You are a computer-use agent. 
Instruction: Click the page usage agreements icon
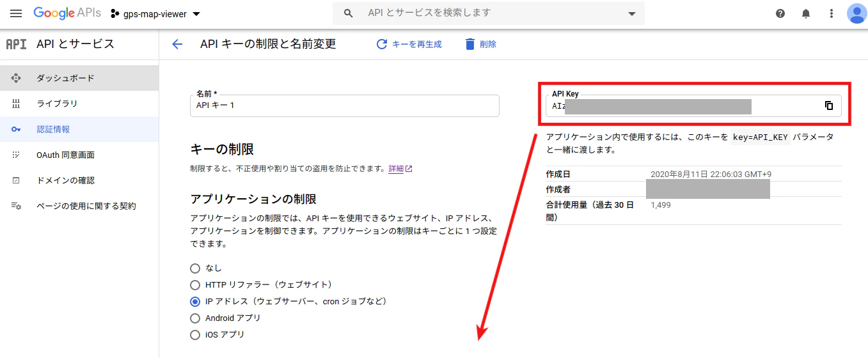[x=17, y=206]
